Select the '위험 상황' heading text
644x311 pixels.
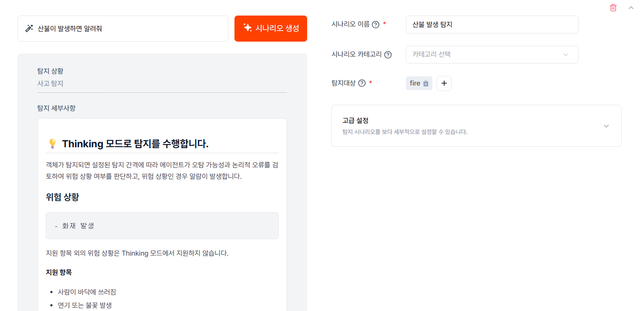click(x=63, y=197)
